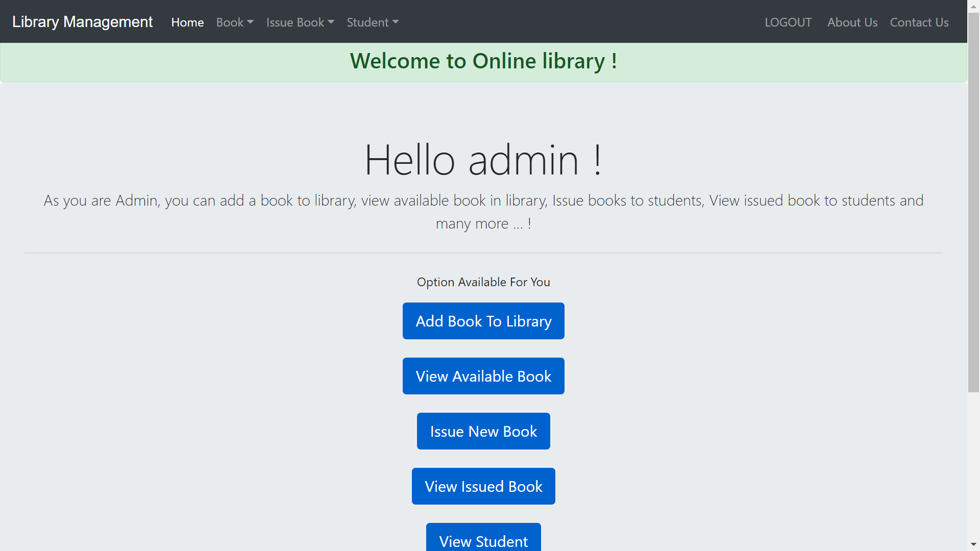The width and height of the screenshot is (980, 551).
Task: Click the Option Available For You text
Action: [483, 282]
